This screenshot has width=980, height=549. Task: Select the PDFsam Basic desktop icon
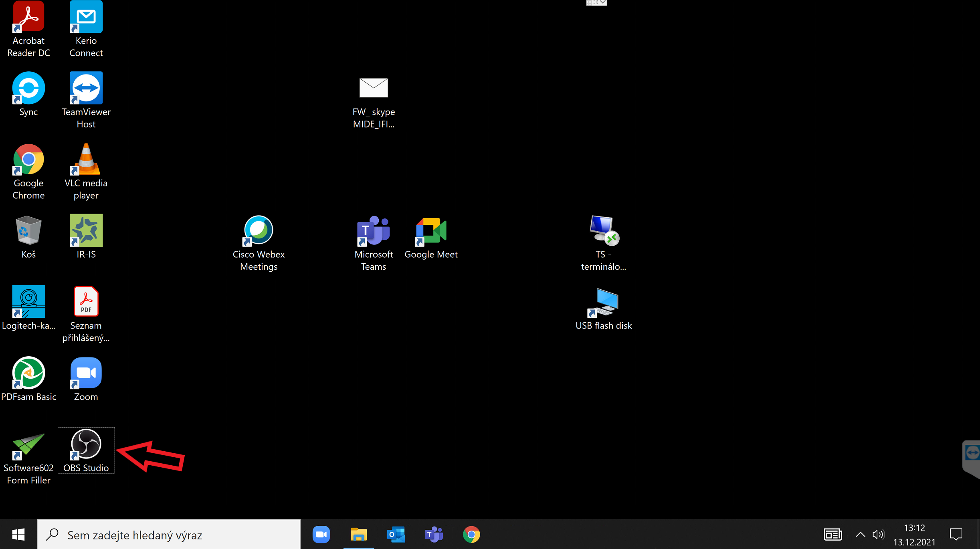point(28,379)
